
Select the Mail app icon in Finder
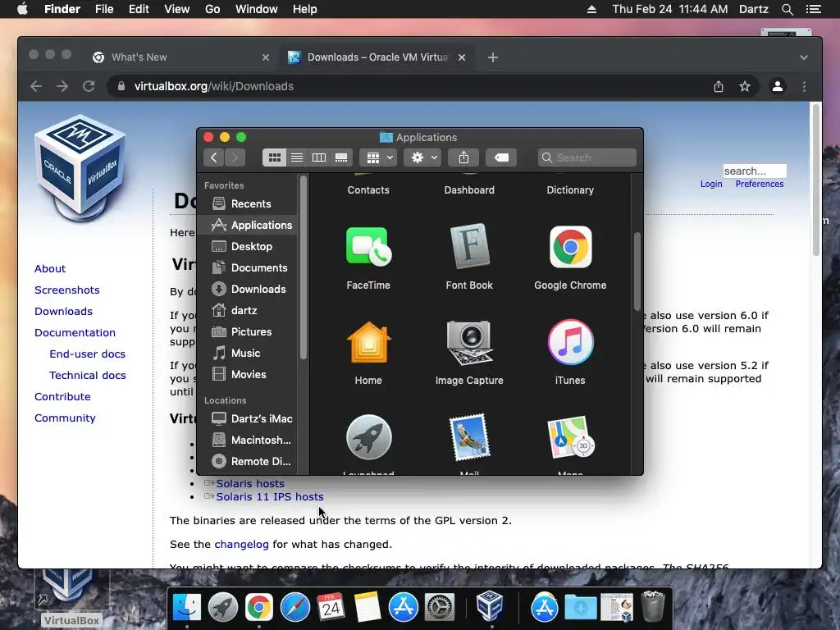(469, 437)
